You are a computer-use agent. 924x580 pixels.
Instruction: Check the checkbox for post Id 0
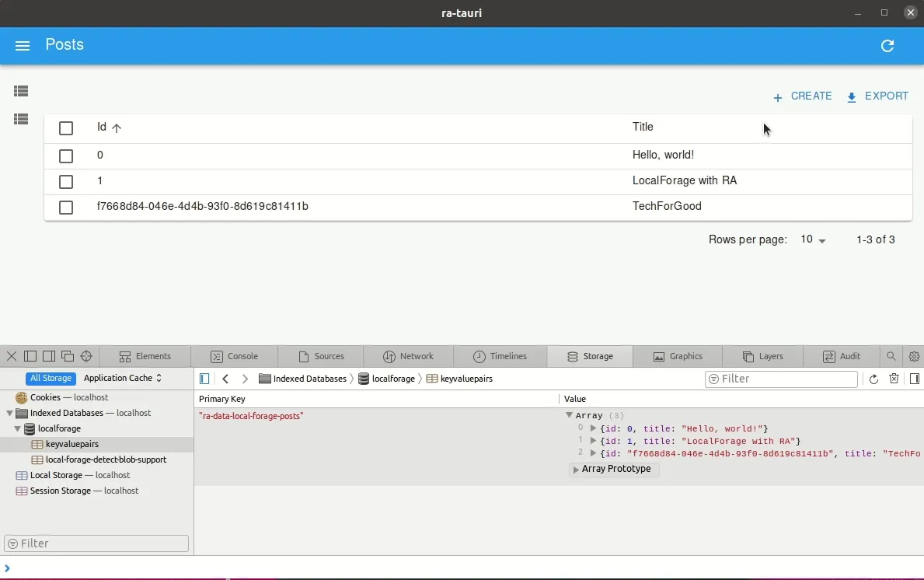(66, 155)
